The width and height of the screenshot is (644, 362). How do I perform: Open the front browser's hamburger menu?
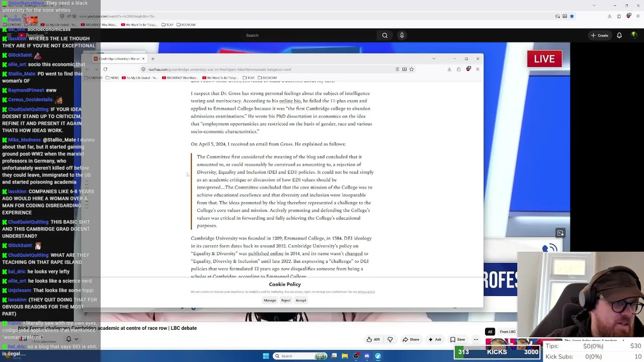pos(477,69)
